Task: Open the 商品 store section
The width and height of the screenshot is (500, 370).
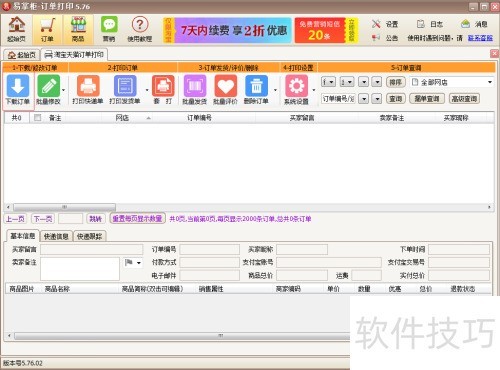Action: coord(78,29)
